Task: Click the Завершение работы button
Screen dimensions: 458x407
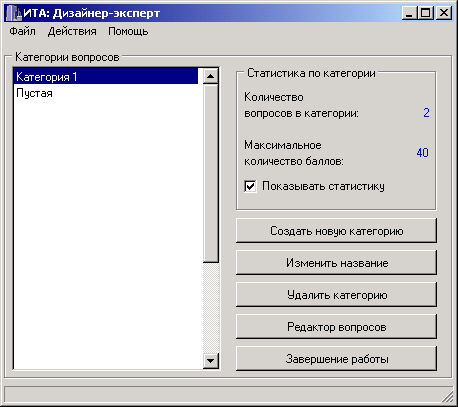Action: [x=336, y=359]
